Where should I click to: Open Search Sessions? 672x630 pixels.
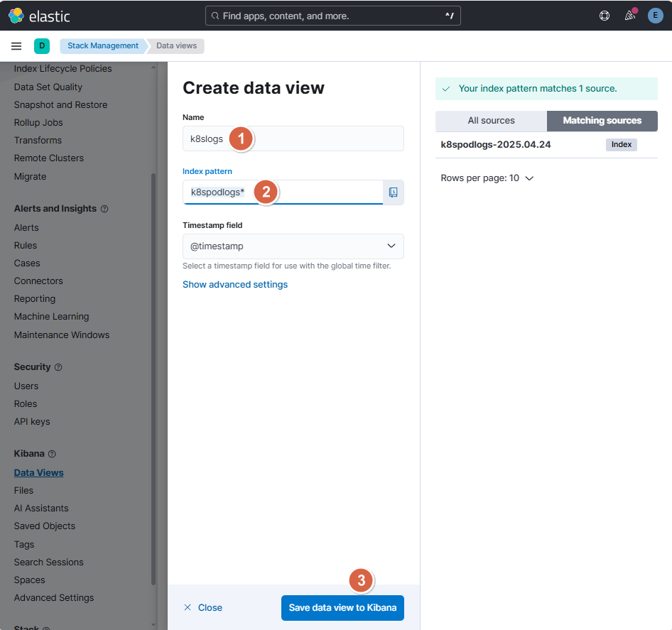click(49, 563)
